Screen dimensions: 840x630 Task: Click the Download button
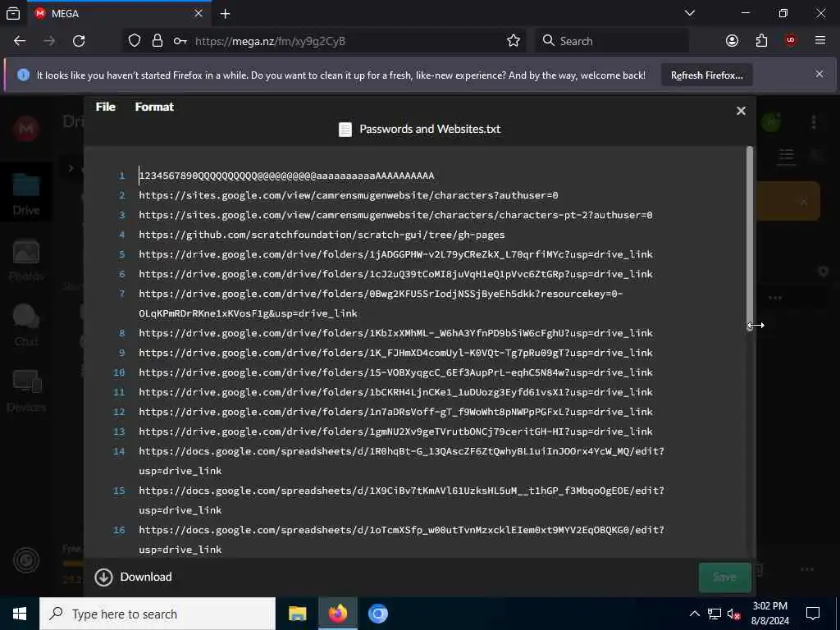coord(134,577)
